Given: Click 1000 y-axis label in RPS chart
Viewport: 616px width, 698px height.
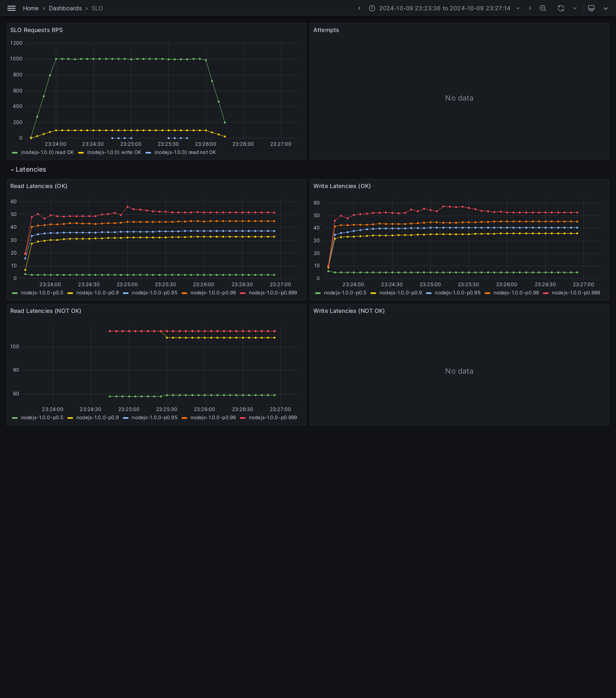Looking at the screenshot, I should 16,59.
